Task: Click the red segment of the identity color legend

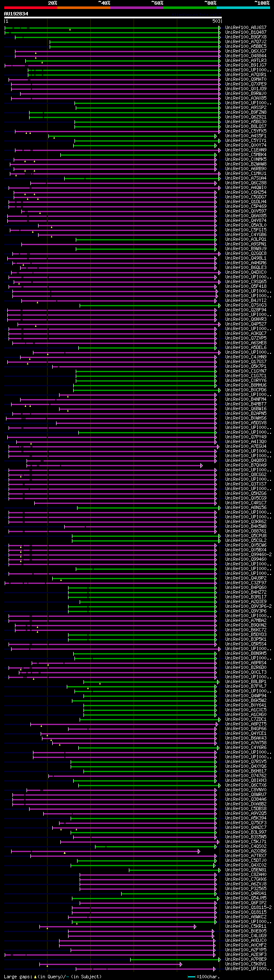Action: click(30, 8)
